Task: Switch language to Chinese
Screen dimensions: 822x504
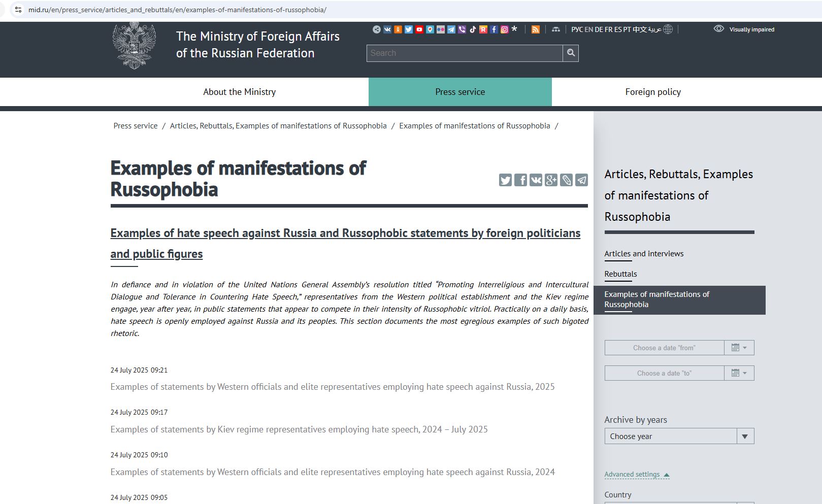Action: (640, 29)
